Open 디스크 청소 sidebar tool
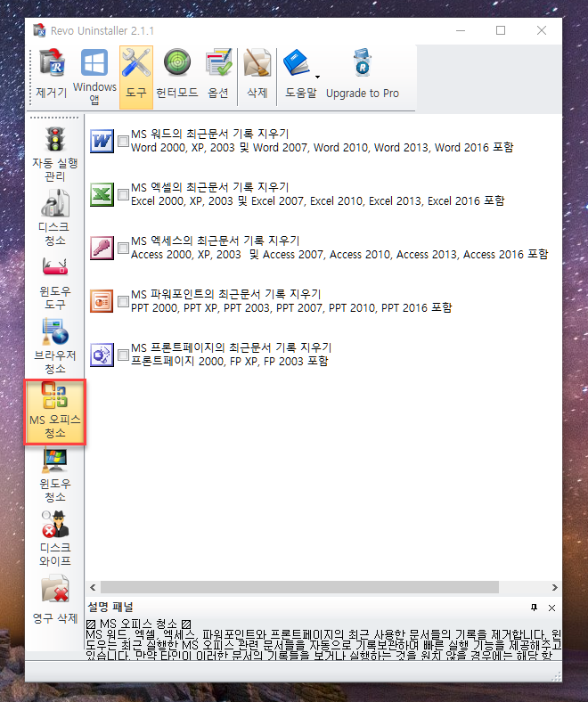Image resolution: width=588 pixels, height=702 pixels. point(55,217)
